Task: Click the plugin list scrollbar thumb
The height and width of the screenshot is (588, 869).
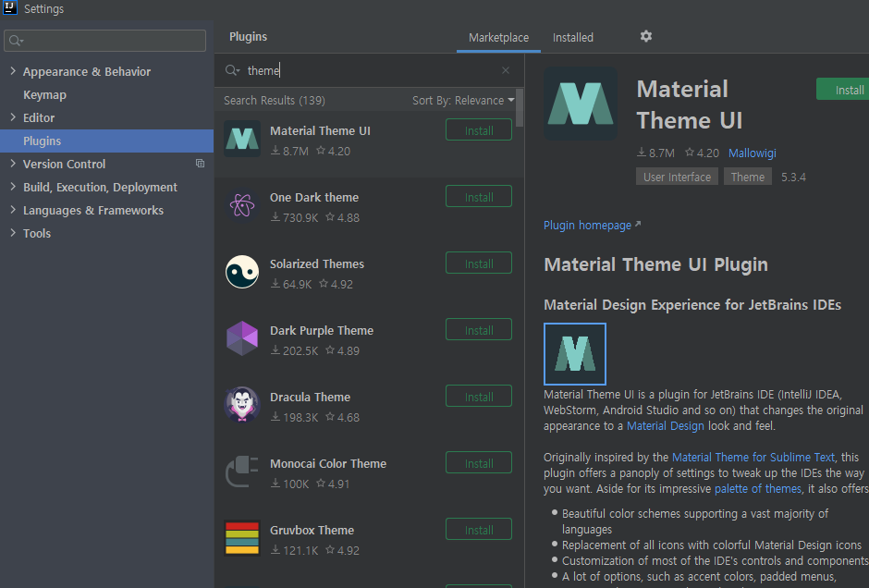Action: pyautogui.click(x=520, y=107)
